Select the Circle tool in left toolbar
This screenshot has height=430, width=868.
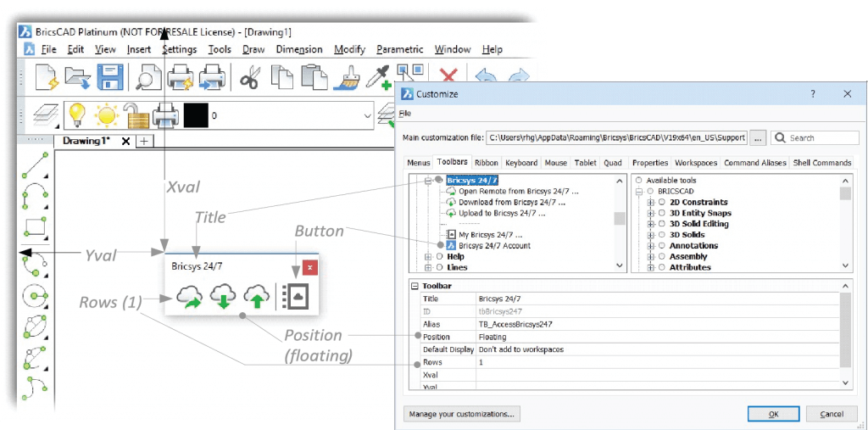pyautogui.click(x=35, y=296)
